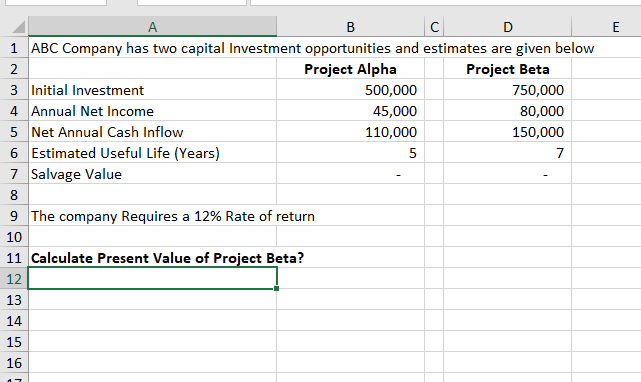Viewport: 641px width, 382px height.
Task: Select row 14 header
Action: [14, 321]
